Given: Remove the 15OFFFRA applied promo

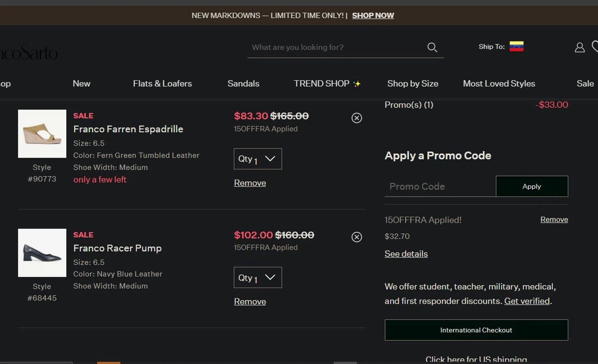Looking at the screenshot, I should 554,219.
